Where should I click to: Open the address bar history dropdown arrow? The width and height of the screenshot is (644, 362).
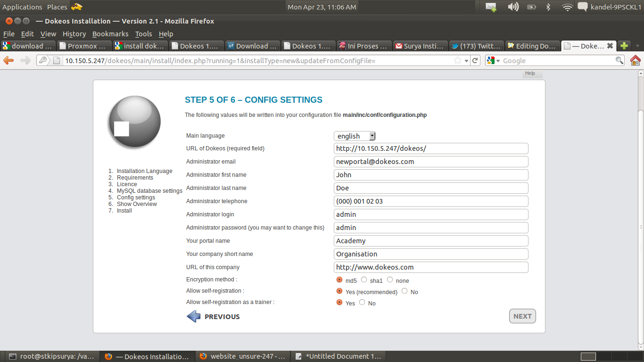[x=466, y=61]
